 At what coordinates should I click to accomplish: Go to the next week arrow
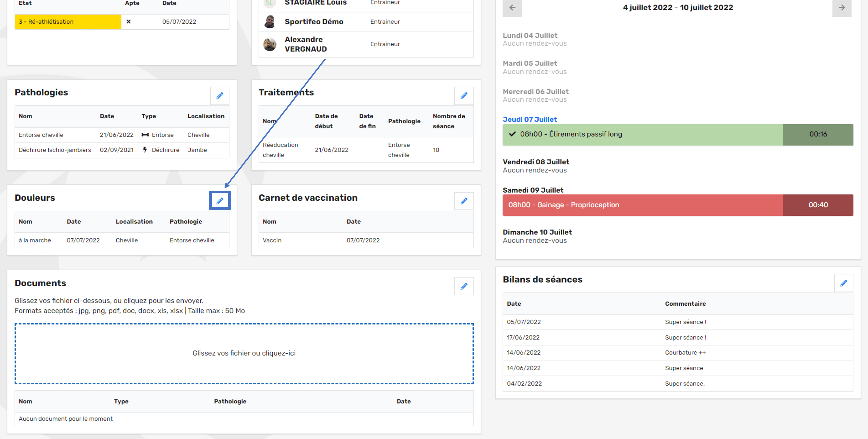coord(842,7)
